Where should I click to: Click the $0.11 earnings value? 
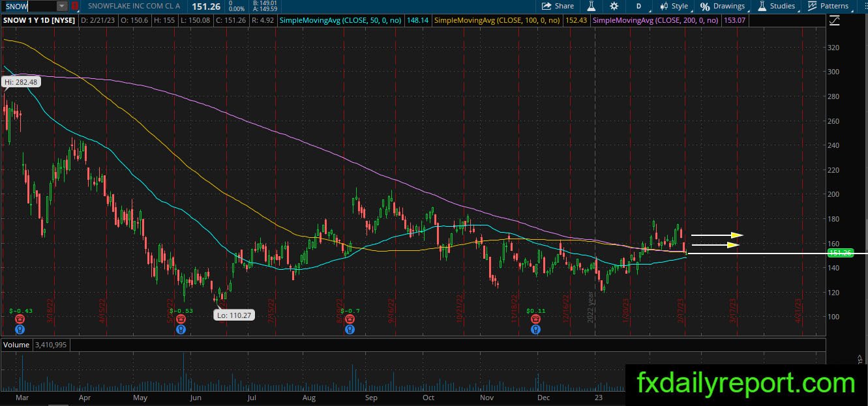(535, 311)
